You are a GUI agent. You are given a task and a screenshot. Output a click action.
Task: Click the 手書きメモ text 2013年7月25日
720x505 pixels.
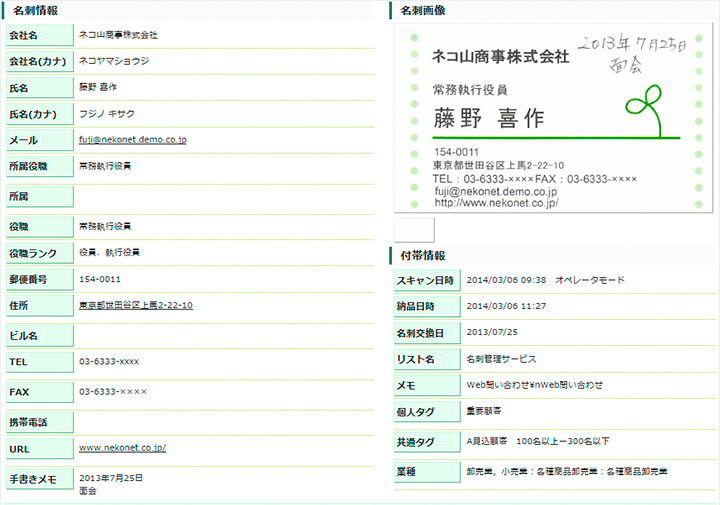coord(112,476)
